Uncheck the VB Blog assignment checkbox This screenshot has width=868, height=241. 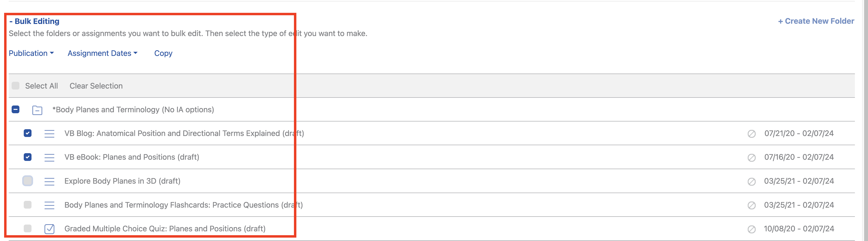point(27,133)
